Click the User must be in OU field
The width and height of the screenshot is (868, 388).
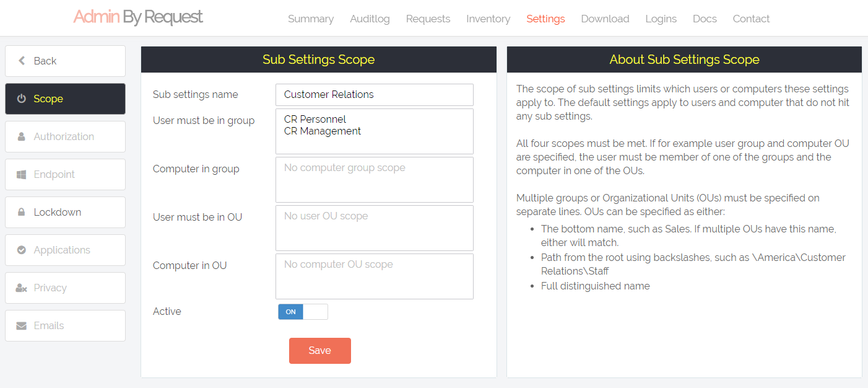(374, 228)
